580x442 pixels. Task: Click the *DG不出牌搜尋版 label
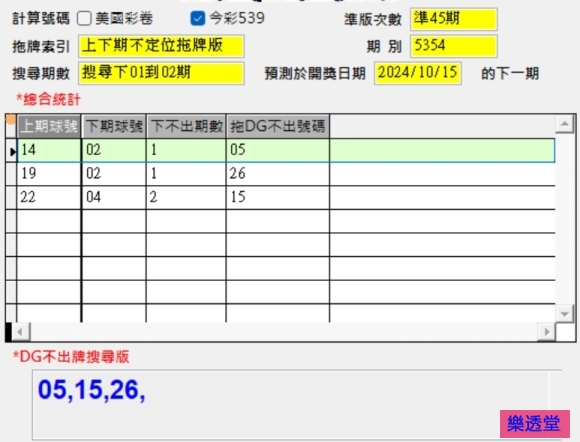click(x=71, y=357)
